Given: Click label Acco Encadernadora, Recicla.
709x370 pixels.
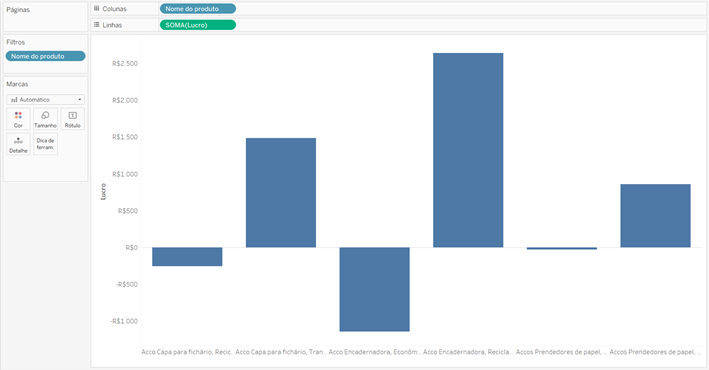Looking at the screenshot, I should pos(468,352).
